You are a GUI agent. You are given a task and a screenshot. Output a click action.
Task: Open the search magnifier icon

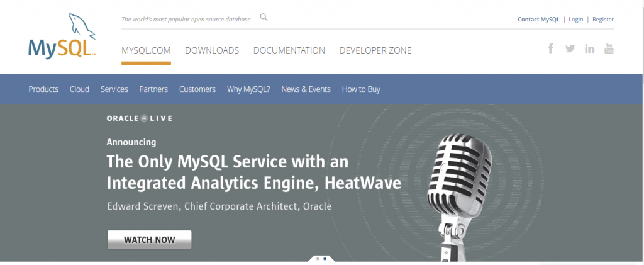coord(264,18)
